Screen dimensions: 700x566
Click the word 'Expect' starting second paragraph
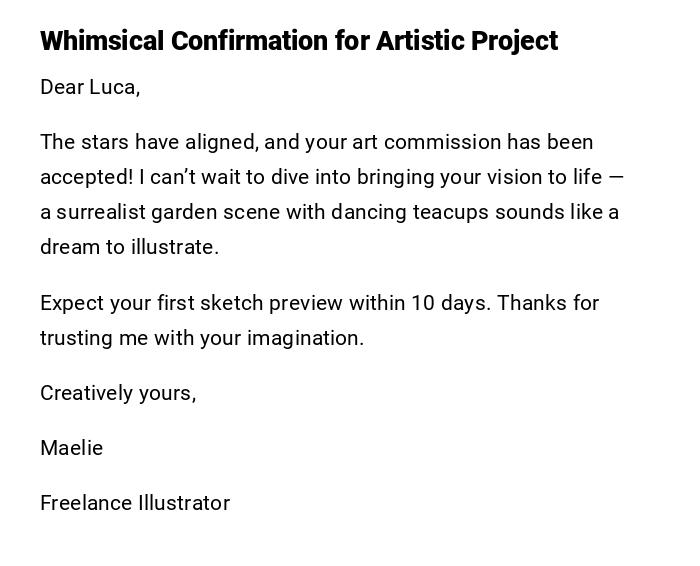tap(71, 303)
